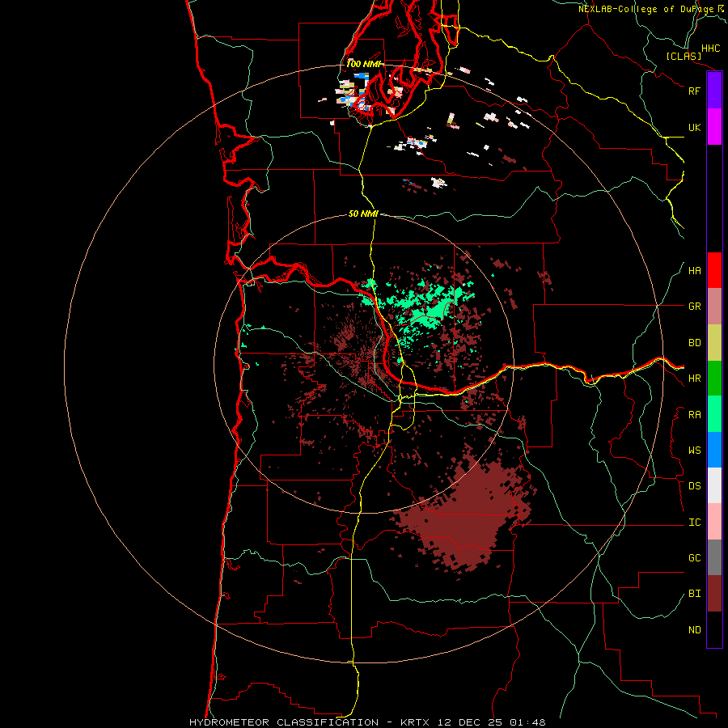Screen dimensions: 728x728
Task: Click the HYDROMETEOR CLASSIFICATION title text
Action: (284, 722)
